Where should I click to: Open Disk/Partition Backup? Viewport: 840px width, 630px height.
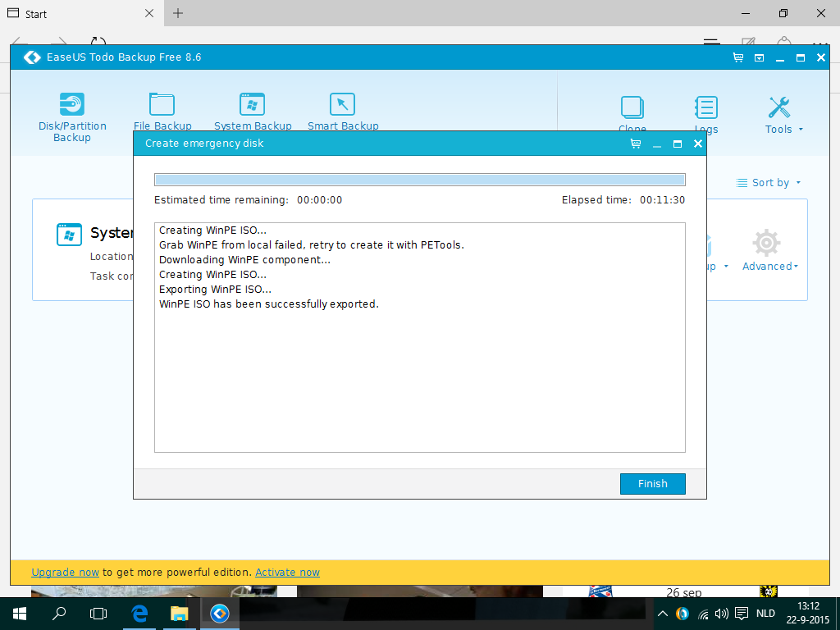[x=72, y=116]
